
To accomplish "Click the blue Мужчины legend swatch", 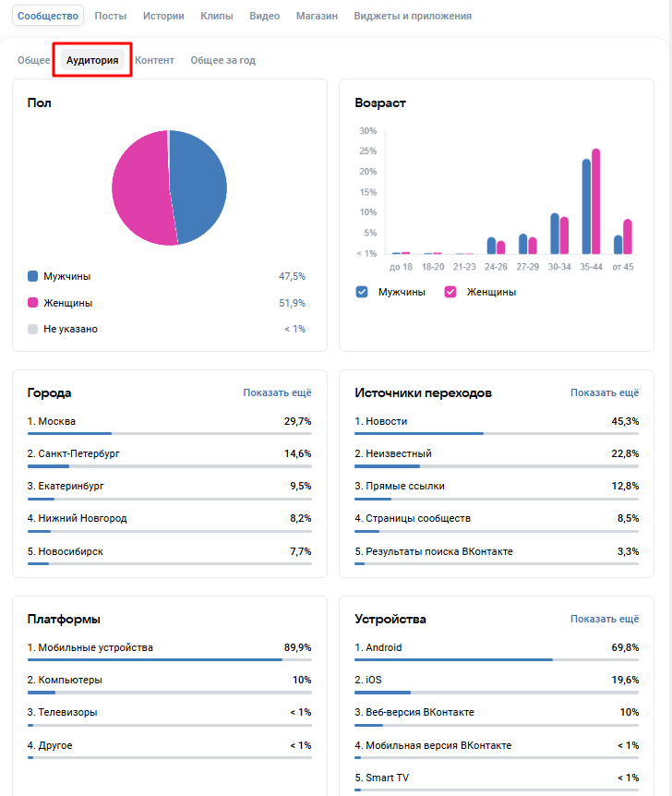I will 33,276.
